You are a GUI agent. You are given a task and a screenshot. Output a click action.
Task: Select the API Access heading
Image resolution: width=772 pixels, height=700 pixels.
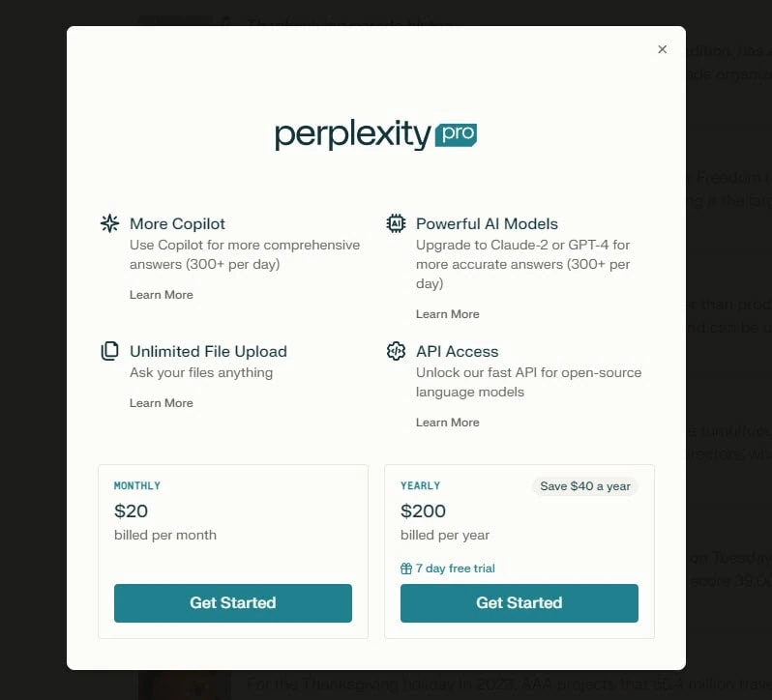[x=458, y=351]
